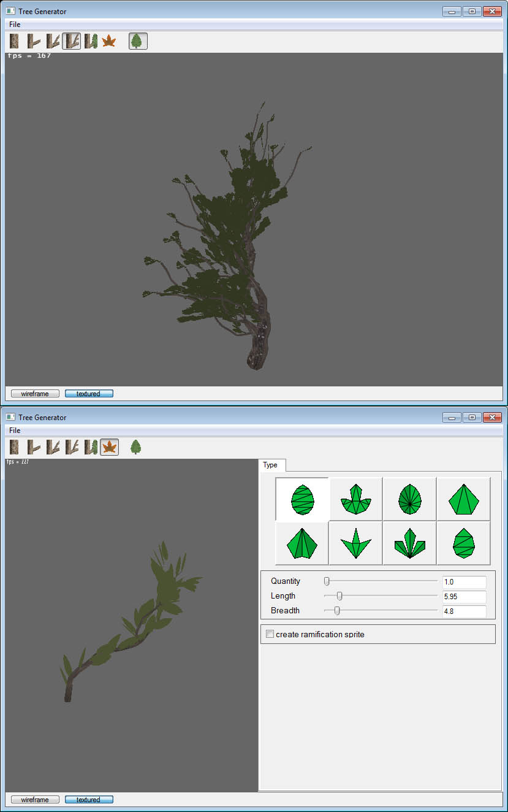
Task: Click Tree Generator title of bottom window
Action: point(42,418)
